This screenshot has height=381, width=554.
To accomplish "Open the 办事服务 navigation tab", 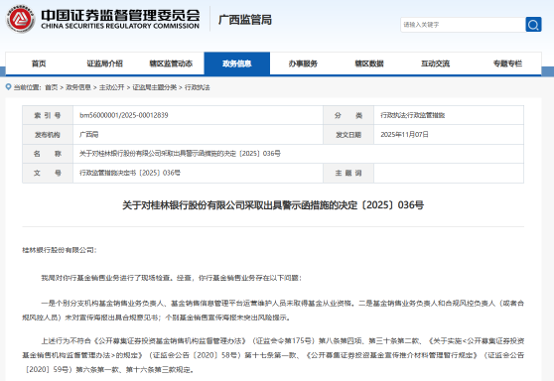I will [303, 63].
